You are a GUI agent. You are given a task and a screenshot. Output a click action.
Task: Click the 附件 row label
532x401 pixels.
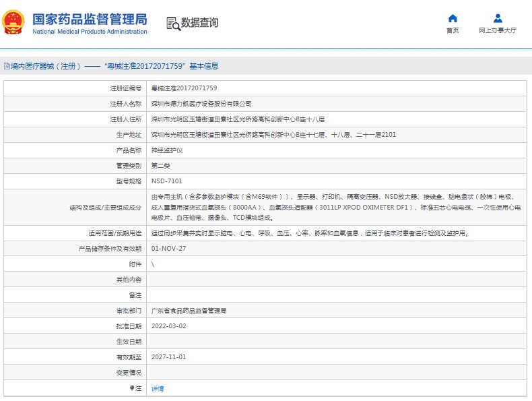coord(135,264)
